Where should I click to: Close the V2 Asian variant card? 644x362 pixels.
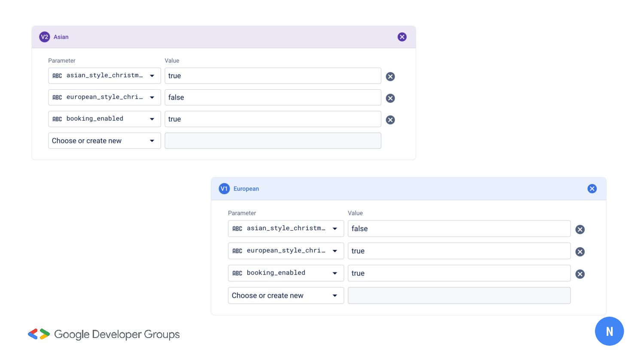402,37
